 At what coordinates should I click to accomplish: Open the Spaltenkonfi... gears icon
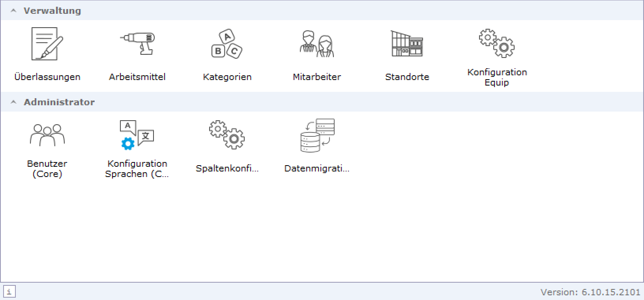227,135
